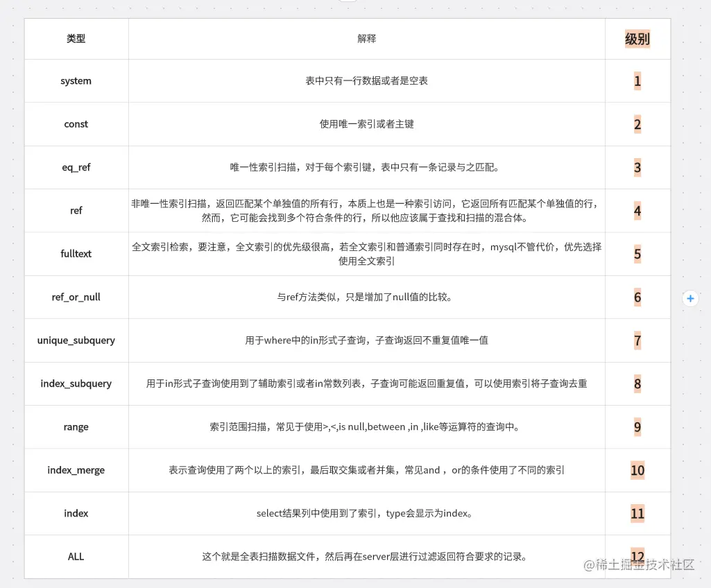The height and width of the screenshot is (588, 711).
Task: Click the explanation text for the index row
Action: coord(366,513)
